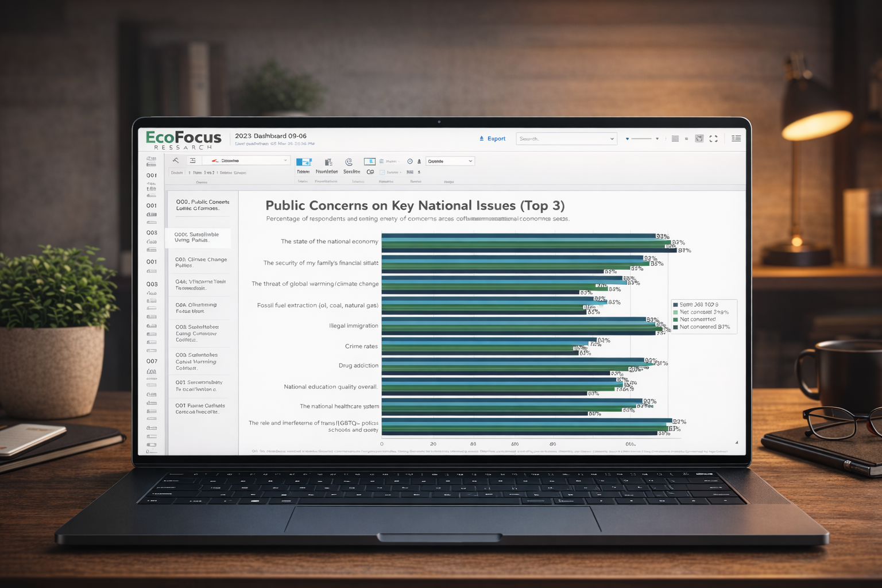Click the EcoFocus Research logo

pyautogui.click(x=183, y=139)
